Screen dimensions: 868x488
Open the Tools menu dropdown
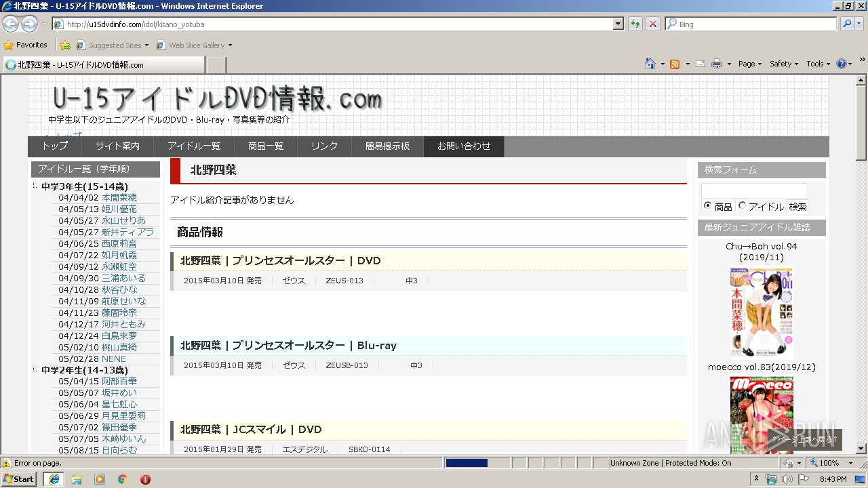tap(818, 64)
